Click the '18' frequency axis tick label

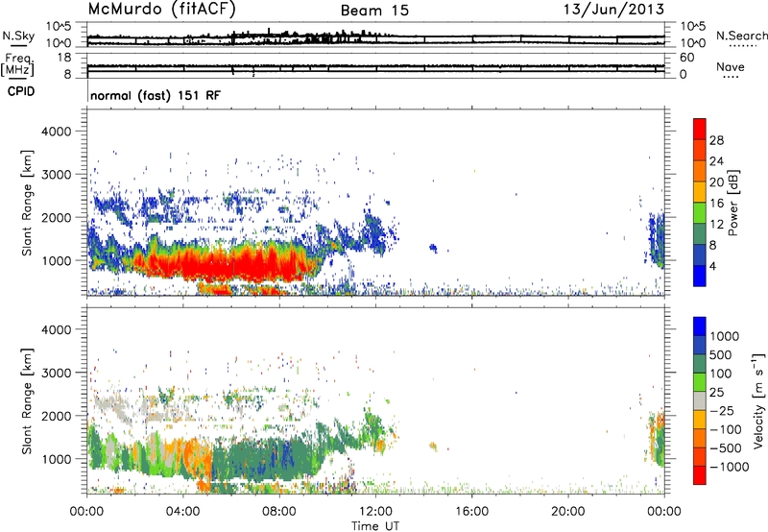tap(64, 58)
